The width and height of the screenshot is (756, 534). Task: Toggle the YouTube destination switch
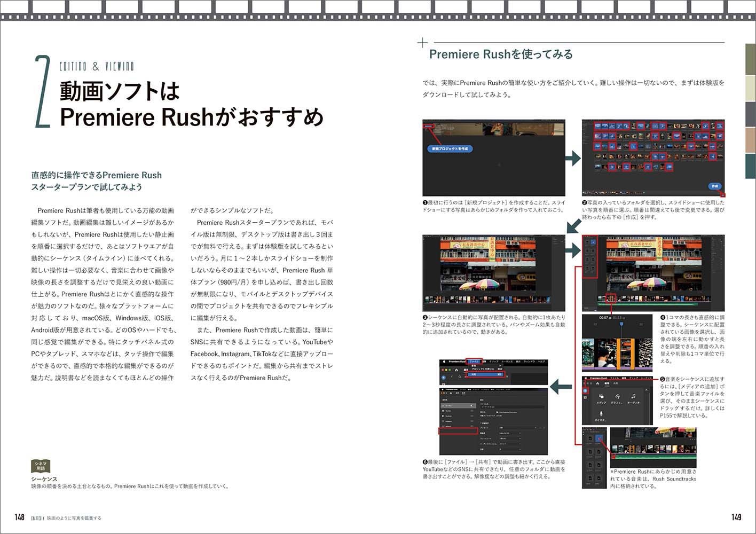472,411
